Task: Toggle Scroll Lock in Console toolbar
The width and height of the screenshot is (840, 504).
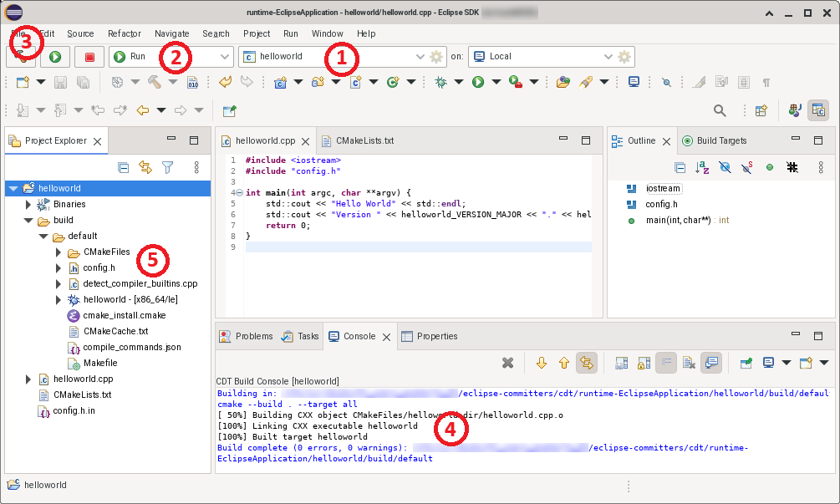Action: coord(644,363)
